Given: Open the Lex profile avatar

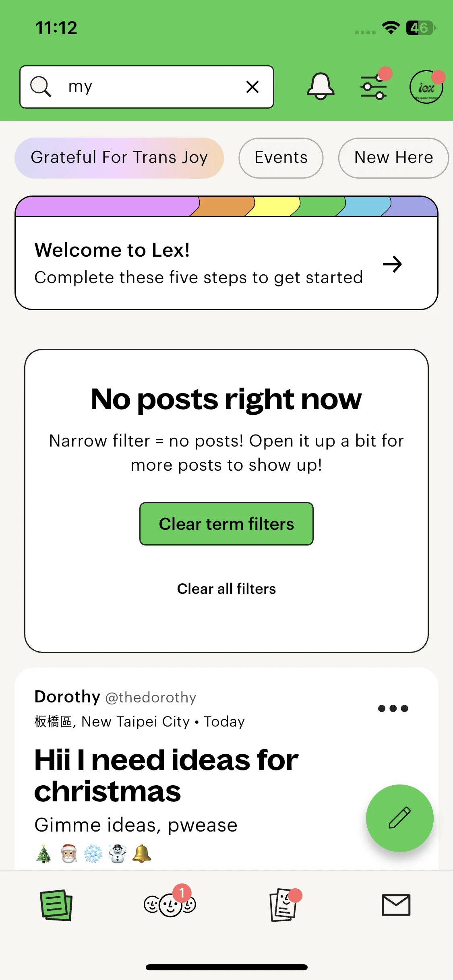Looking at the screenshot, I should pyautogui.click(x=426, y=87).
